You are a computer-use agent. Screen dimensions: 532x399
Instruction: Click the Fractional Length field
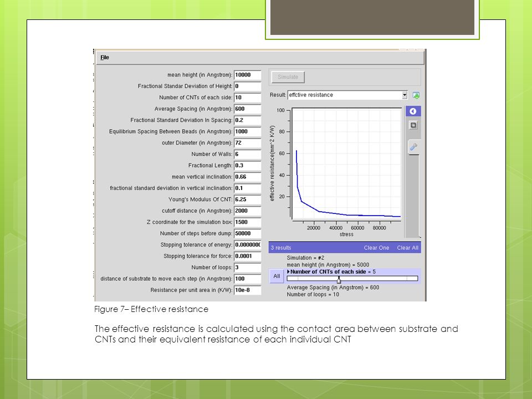(x=247, y=166)
